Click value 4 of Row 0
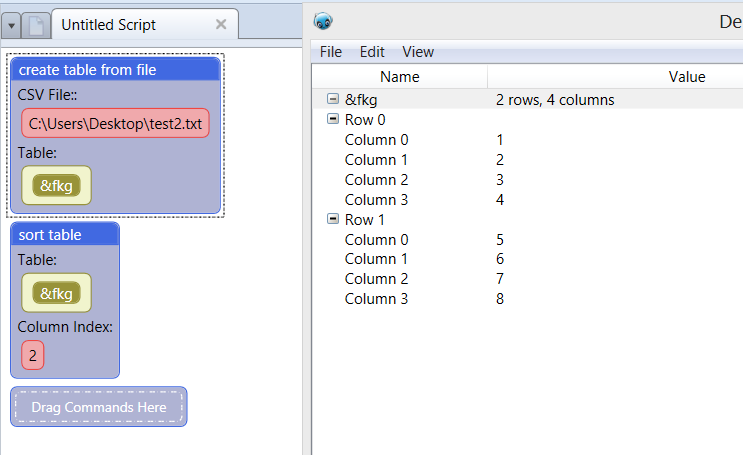The width and height of the screenshot is (743, 455). 499,200
